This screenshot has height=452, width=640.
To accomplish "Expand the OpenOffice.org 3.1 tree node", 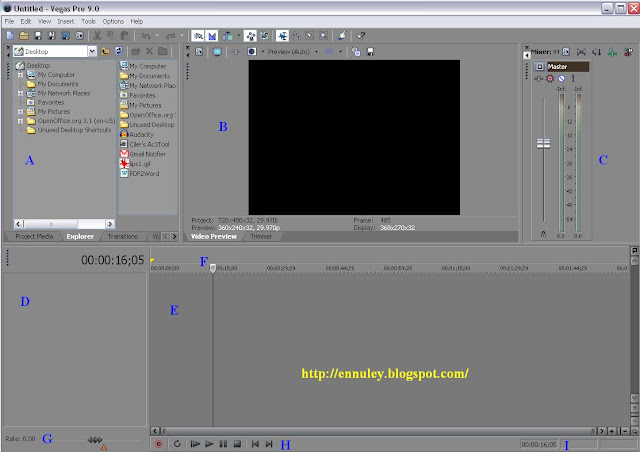I will 20,121.
